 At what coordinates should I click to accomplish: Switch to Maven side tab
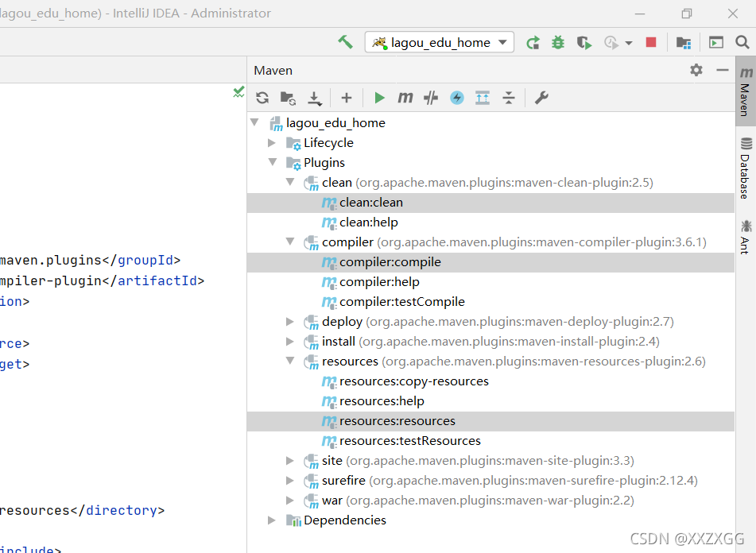click(x=746, y=91)
